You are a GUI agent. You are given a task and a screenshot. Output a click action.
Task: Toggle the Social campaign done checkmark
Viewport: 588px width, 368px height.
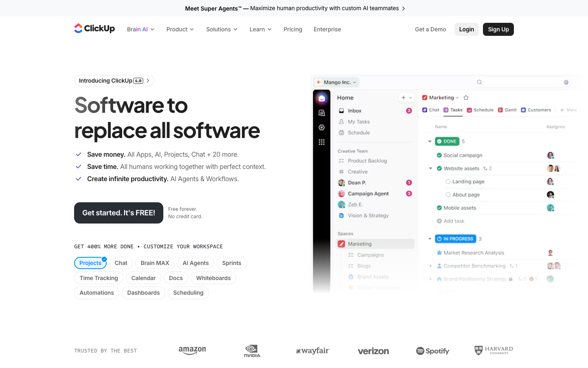coord(439,155)
